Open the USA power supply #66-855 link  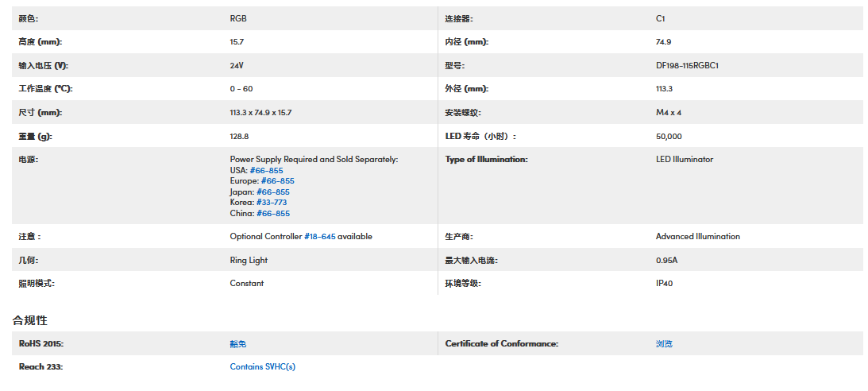[266, 170]
